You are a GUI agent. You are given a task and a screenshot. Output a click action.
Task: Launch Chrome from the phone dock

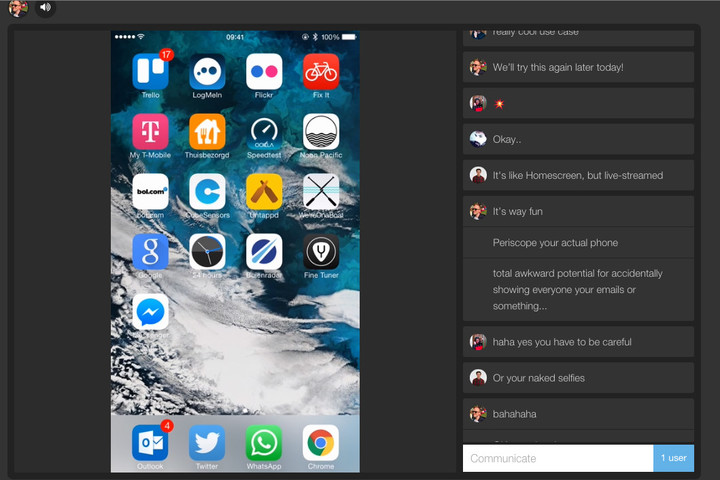321,443
